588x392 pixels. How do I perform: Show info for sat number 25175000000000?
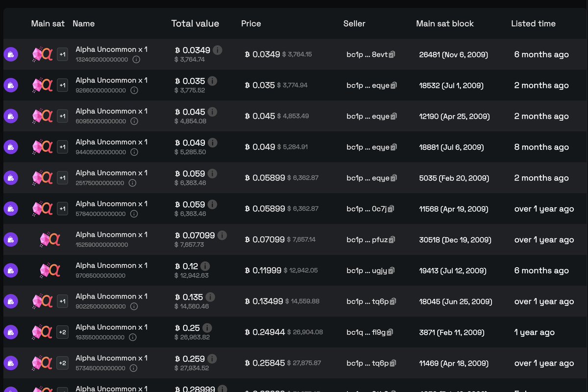[132, 183]
